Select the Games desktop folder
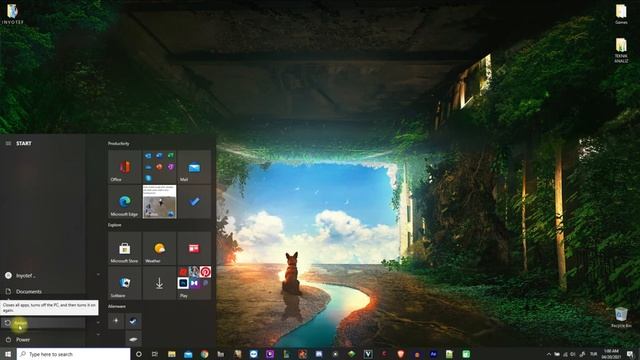 pos(621,14)
